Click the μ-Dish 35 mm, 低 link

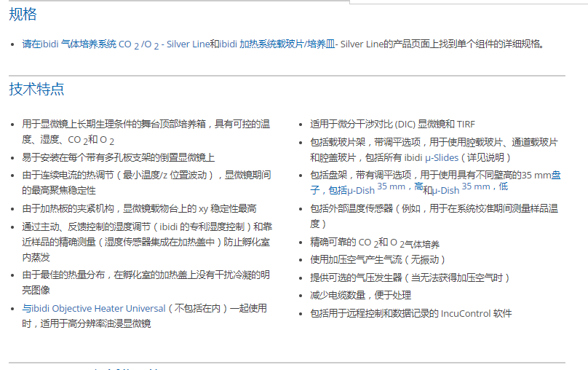[469, 189]
